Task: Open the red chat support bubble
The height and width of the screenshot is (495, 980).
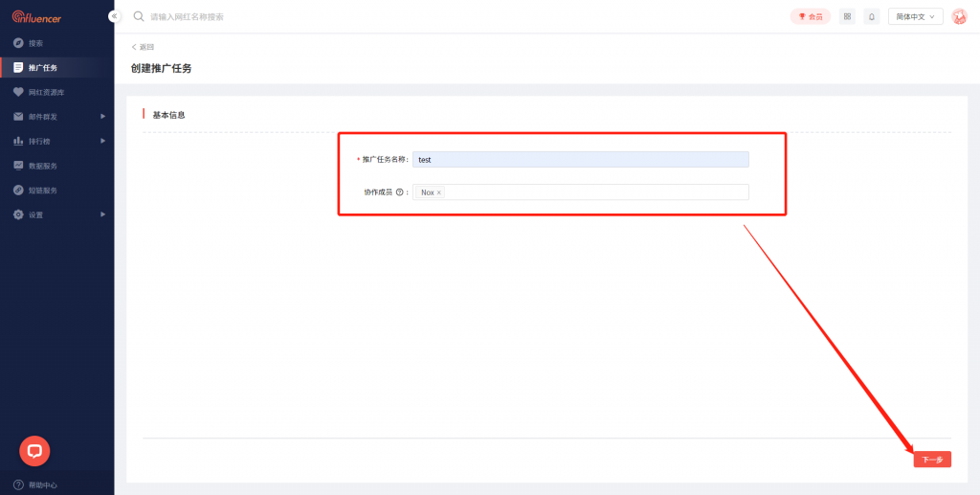Action: tap(34, 450)
